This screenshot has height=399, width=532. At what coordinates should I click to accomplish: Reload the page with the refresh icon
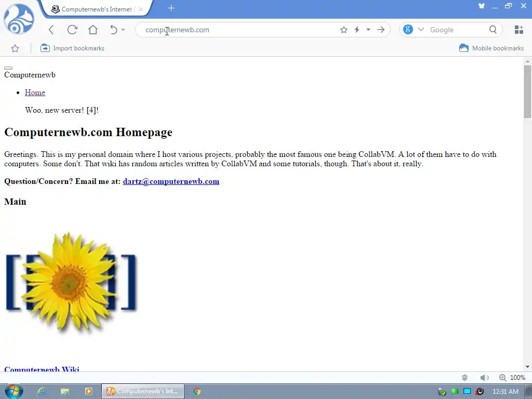72,30
